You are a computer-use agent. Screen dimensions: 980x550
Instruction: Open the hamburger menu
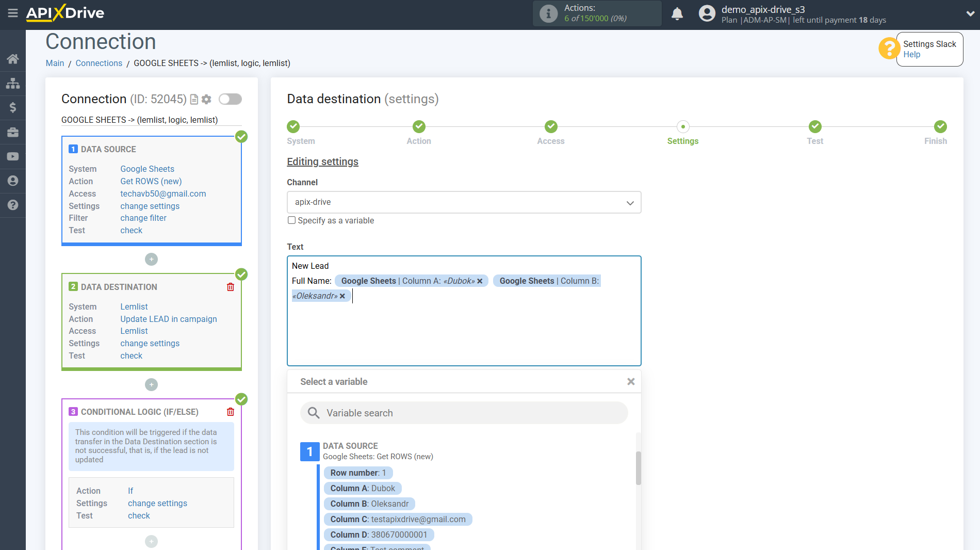pyautogui.click(x=13, y=13)
